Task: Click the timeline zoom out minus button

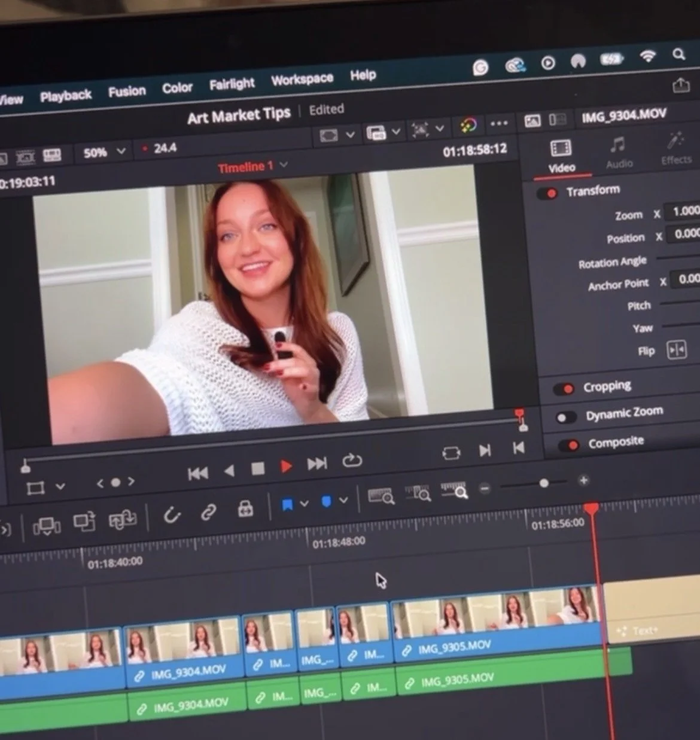Action: pos(485,488)
